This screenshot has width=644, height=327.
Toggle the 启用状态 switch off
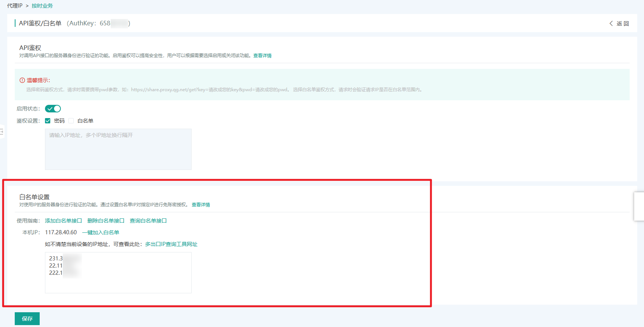[53, 109]
